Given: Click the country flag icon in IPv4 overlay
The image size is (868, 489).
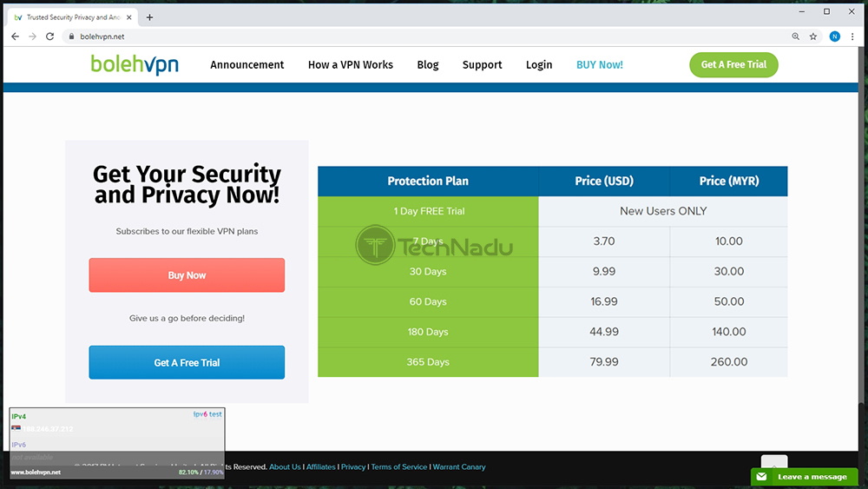Looking at the screenshot, I should 16,429.
